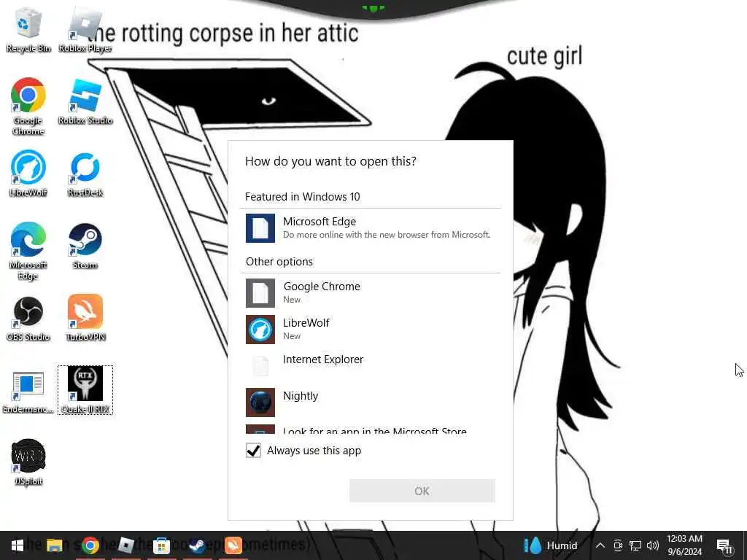
Task: Open File Explorer from the taskbar
Action: tap(54, 545)
